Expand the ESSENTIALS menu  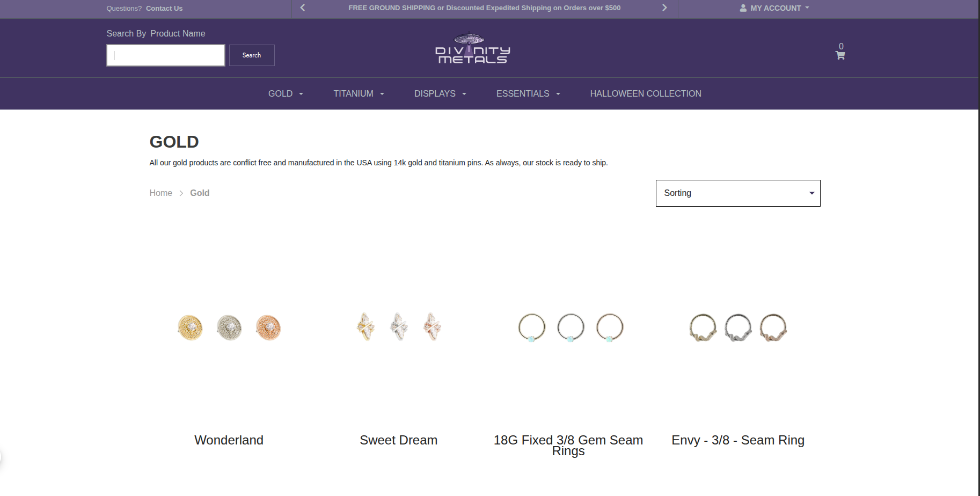(528, 94)
